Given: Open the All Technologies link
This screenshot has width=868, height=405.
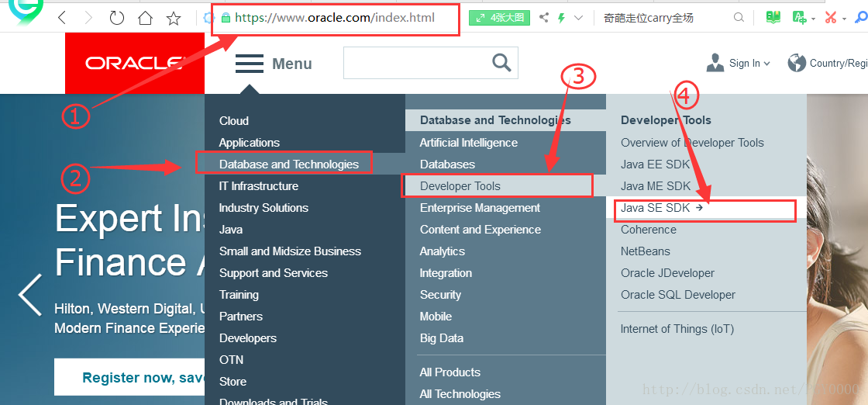Looking at the screenshot, I should 460,394.
